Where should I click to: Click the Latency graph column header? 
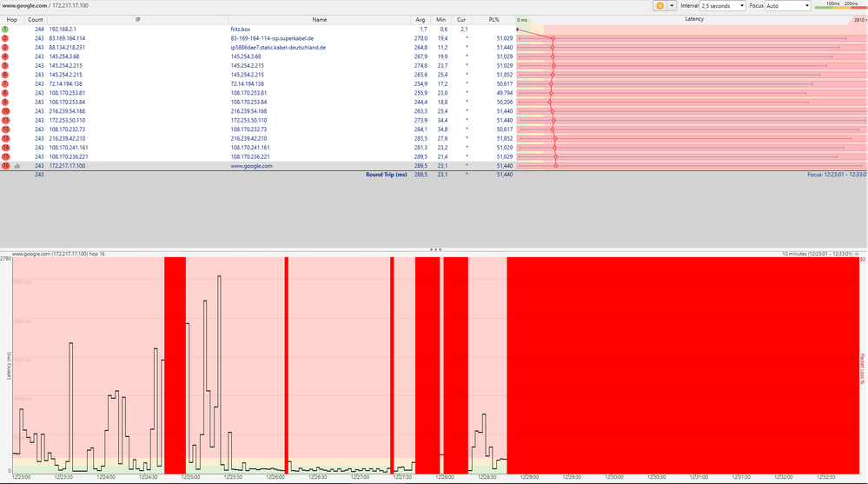694,19
